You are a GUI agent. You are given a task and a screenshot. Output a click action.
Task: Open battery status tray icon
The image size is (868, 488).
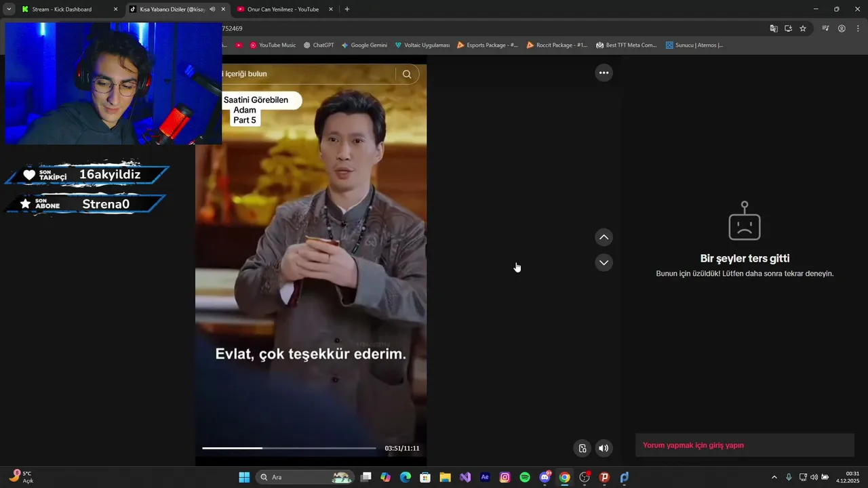coord(825,477)
